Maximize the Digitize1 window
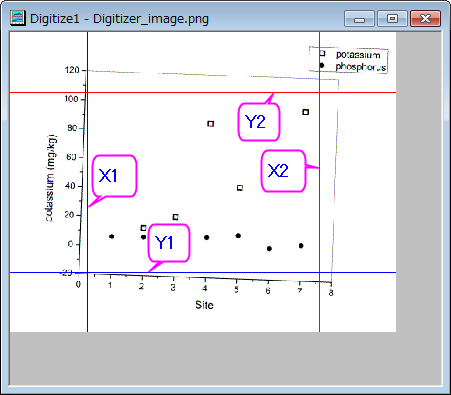 coord(392,18)
